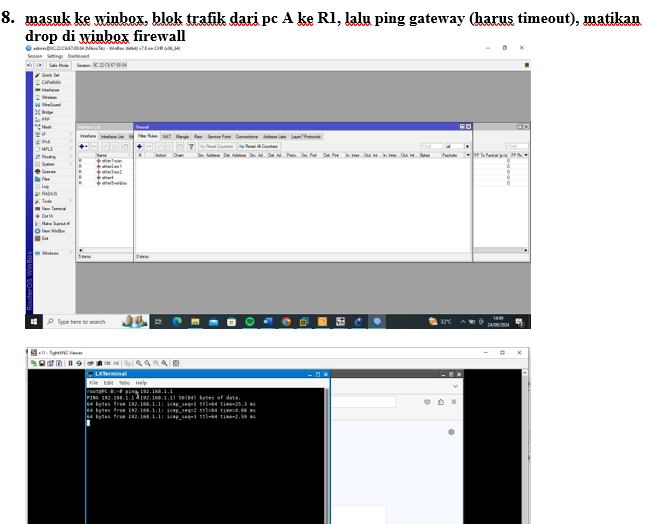Click TightVNC save session icon

coord(42,363)
